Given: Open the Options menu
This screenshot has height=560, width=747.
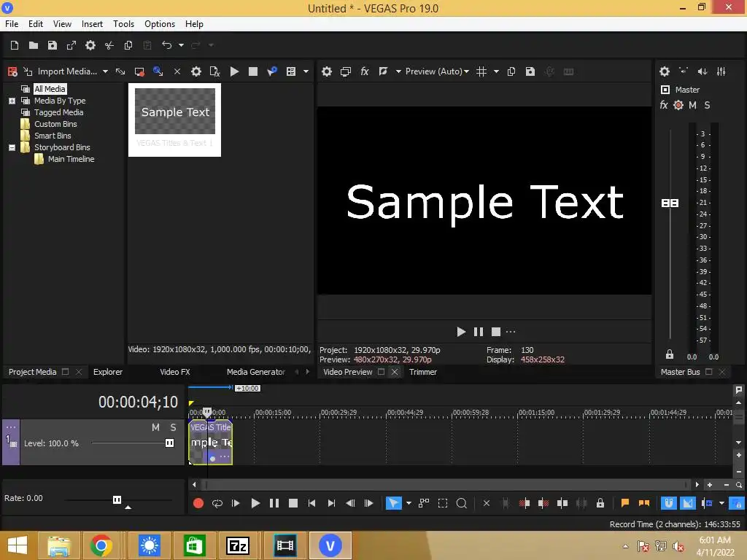Looking at the screenshot, I should (x=160, y=24).
